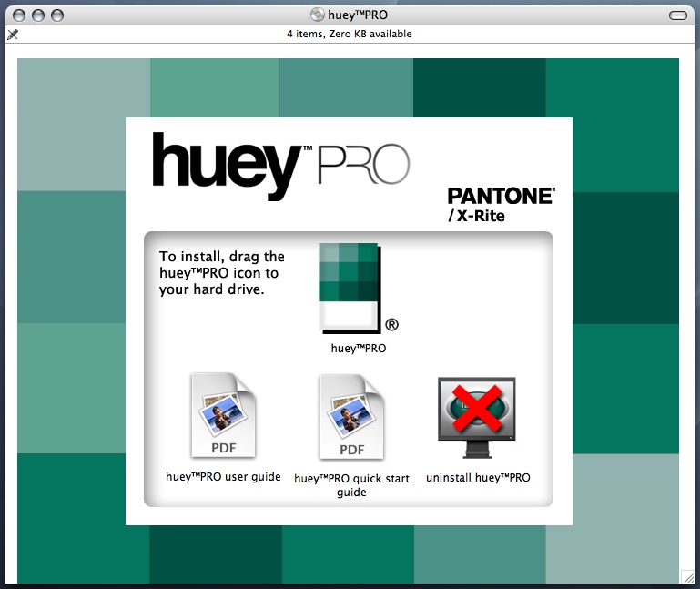Minimize the huey™PRO window to the Dock
The height and width of the screenshot is (589, 700).
[38, 15]
